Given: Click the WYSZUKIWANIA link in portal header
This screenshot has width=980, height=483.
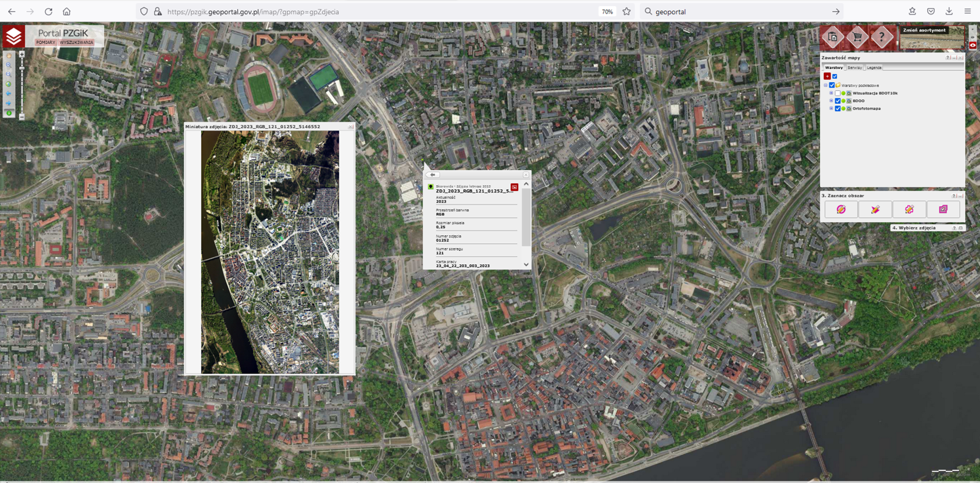Looking at the screenshot, I should pos(76,42).
